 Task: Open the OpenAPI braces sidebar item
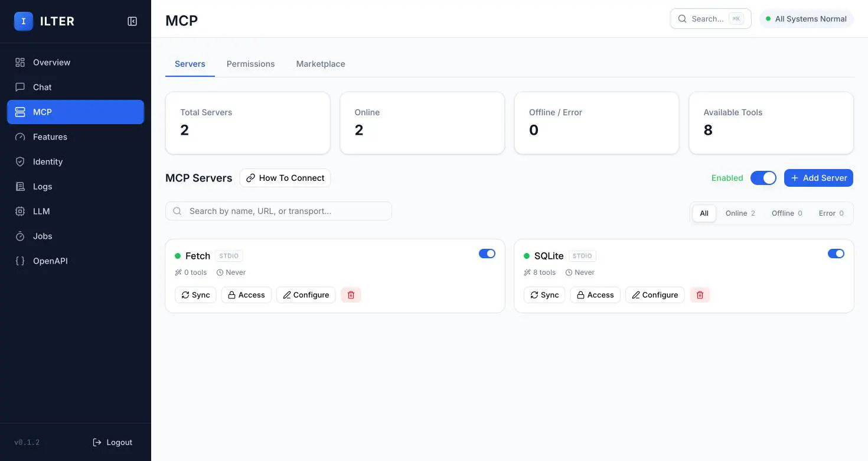[76, 261]
